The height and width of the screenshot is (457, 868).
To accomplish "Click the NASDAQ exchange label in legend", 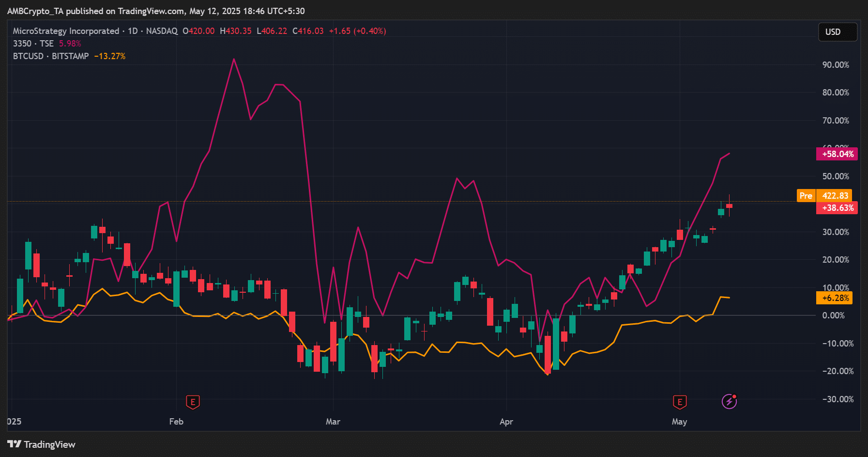I will [x=162, y=31].
